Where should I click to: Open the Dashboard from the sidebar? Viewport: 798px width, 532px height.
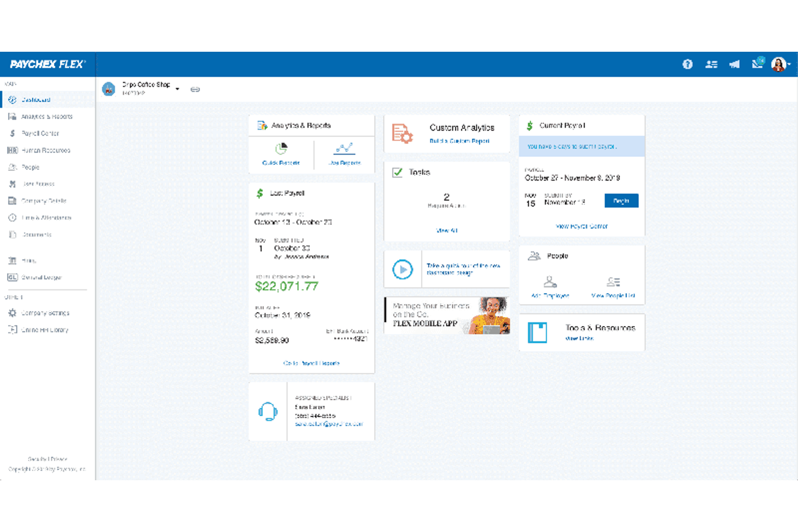tap(35, 99)
